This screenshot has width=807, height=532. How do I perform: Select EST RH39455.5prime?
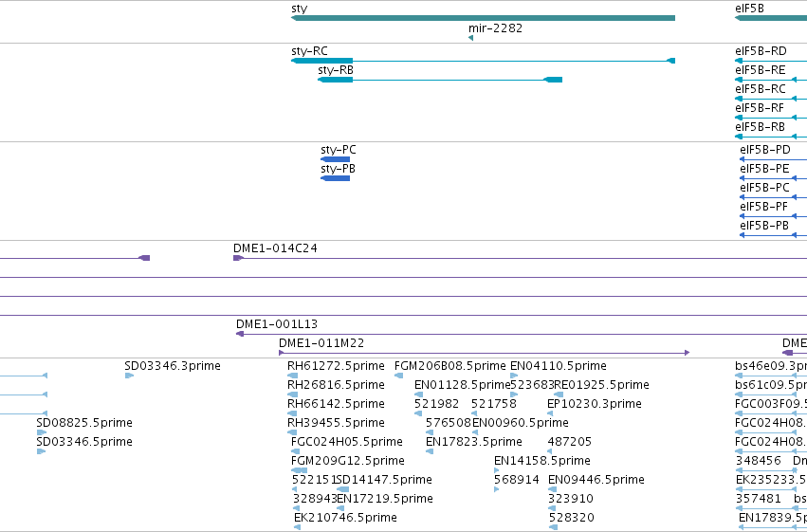(x=336, y=423)
